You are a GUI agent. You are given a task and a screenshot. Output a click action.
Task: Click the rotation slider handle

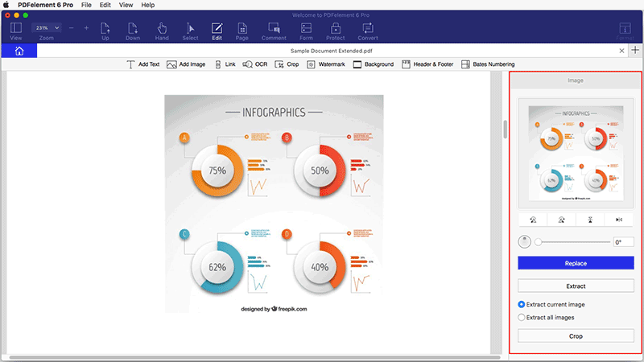538,242
